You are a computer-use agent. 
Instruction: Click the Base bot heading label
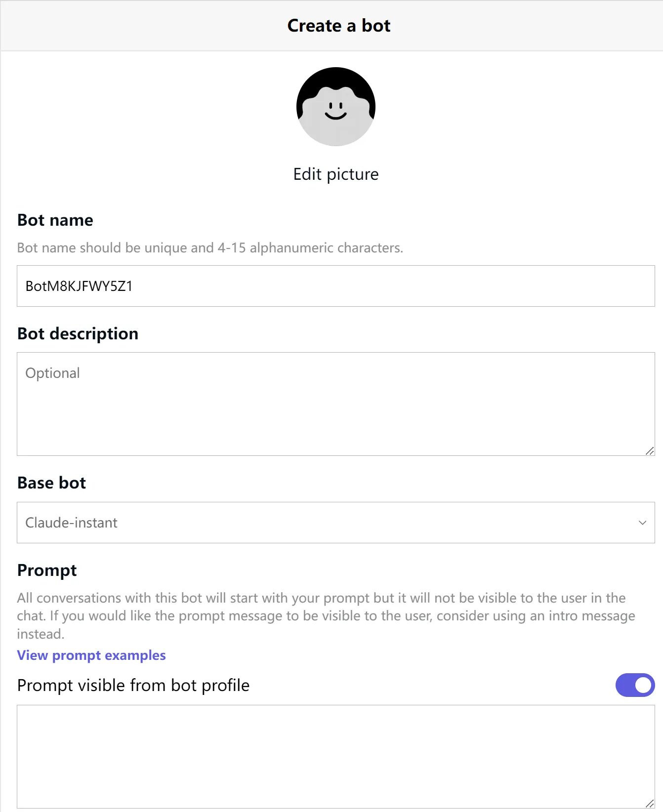pyautogui.click(x=51, y=483)
